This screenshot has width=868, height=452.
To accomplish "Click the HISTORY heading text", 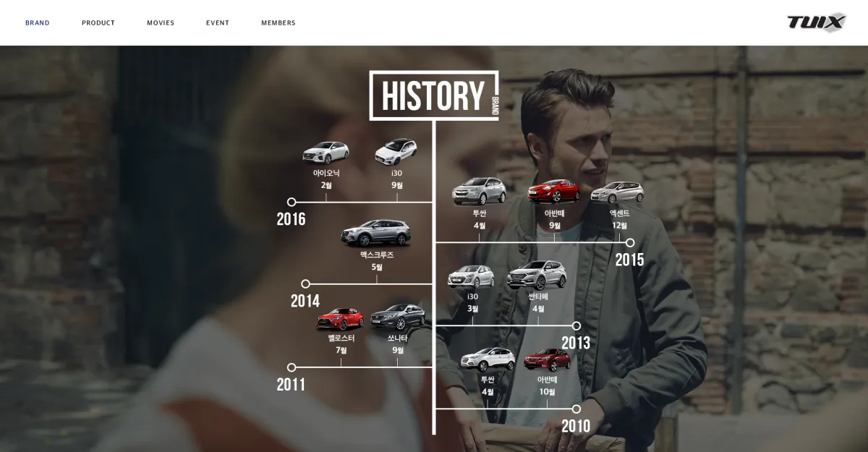I will [433, 96].
